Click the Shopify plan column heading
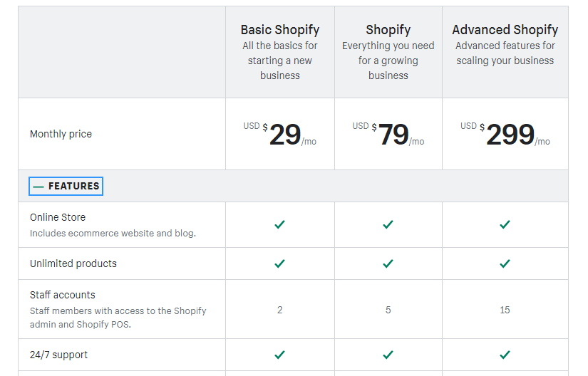The height and width of the screenshot is (376, 588). point(388,30)
